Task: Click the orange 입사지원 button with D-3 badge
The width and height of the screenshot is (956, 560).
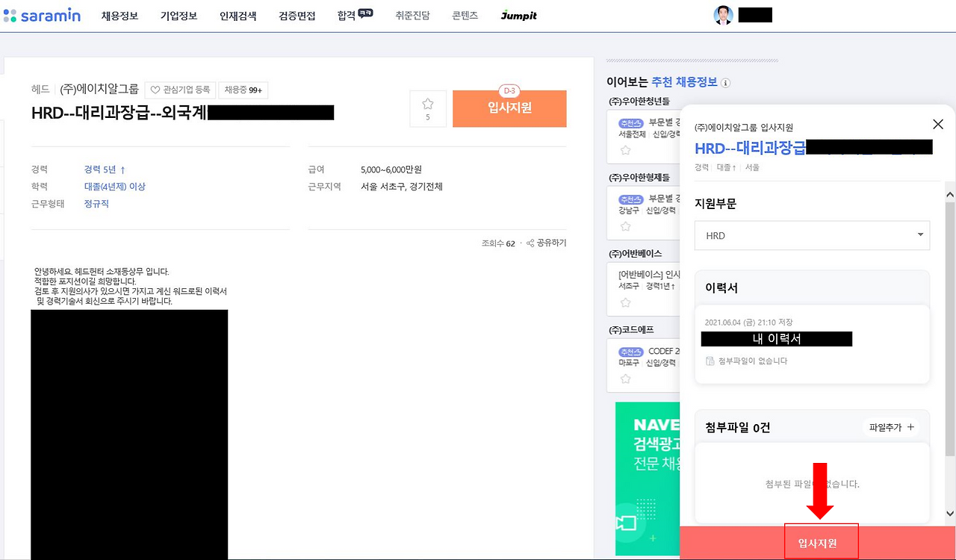Action: point(509,108)
